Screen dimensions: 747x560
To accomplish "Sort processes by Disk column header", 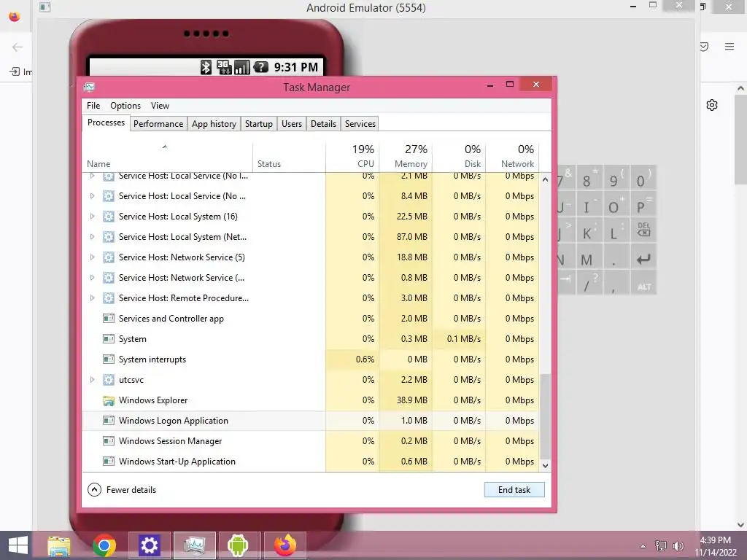I will pos(460,157).
